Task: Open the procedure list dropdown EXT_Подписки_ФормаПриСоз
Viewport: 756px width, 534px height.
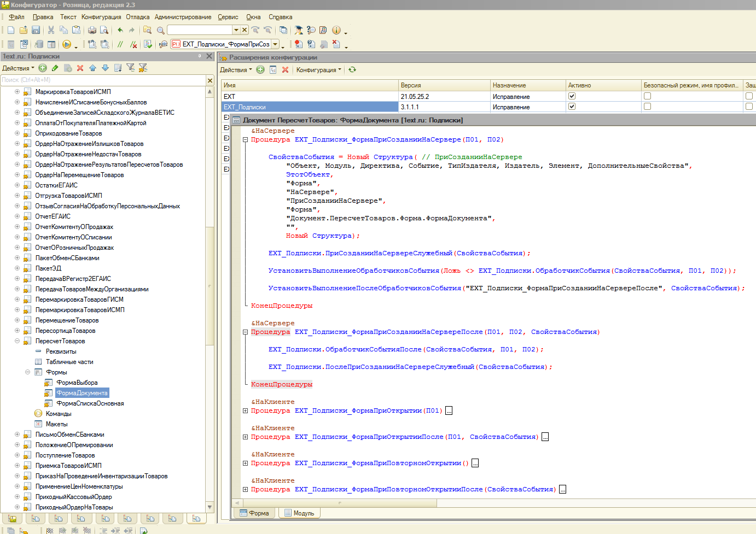Action: (275, 44)
